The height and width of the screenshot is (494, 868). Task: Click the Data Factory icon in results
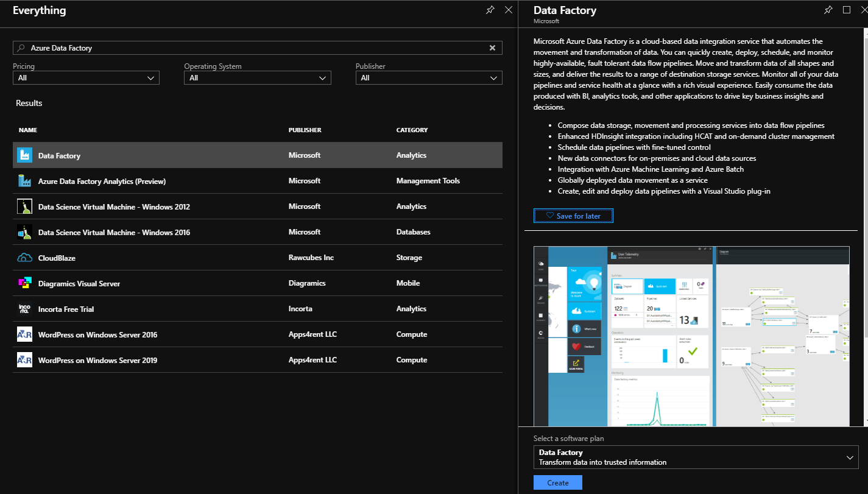tap(24, 155)
